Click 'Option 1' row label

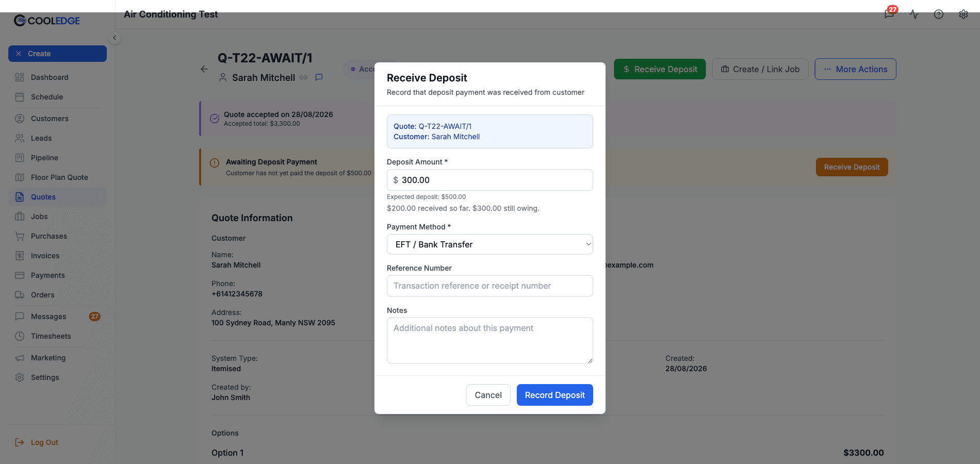coord(227,453)
